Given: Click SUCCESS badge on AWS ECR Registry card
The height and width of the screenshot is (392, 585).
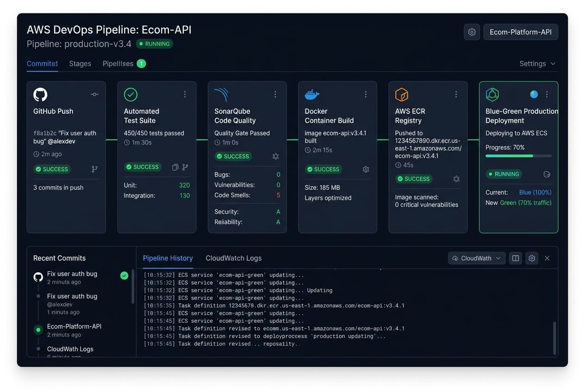Looking at the screenshot, I should click(x=413, y=179).
